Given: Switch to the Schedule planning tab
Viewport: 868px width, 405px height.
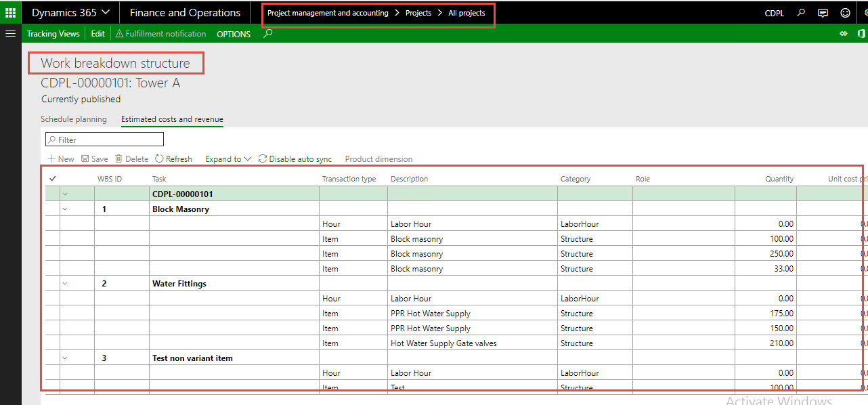Looking at the screenshot, I should tap(74, 119).
